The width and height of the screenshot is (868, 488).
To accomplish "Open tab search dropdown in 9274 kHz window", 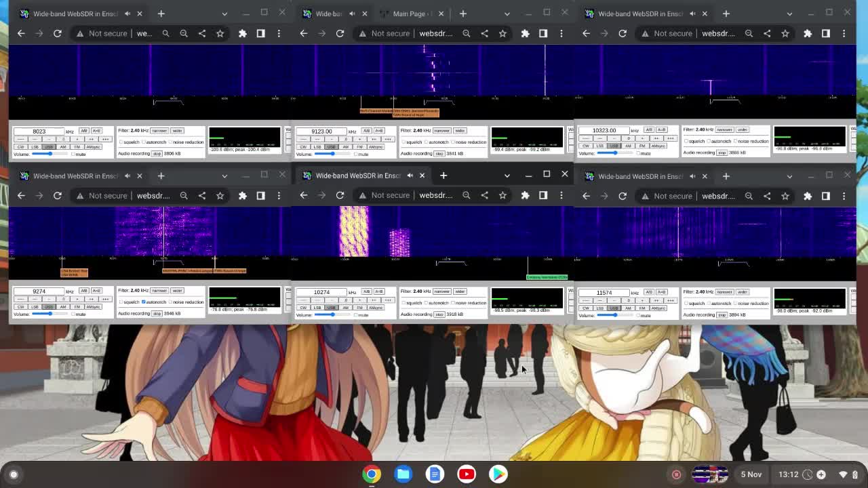I will tap(224, 176).
